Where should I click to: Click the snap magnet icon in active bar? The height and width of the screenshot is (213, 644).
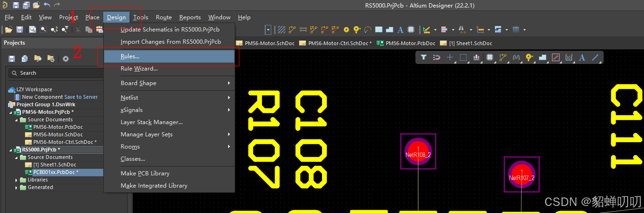click(437, 57)
